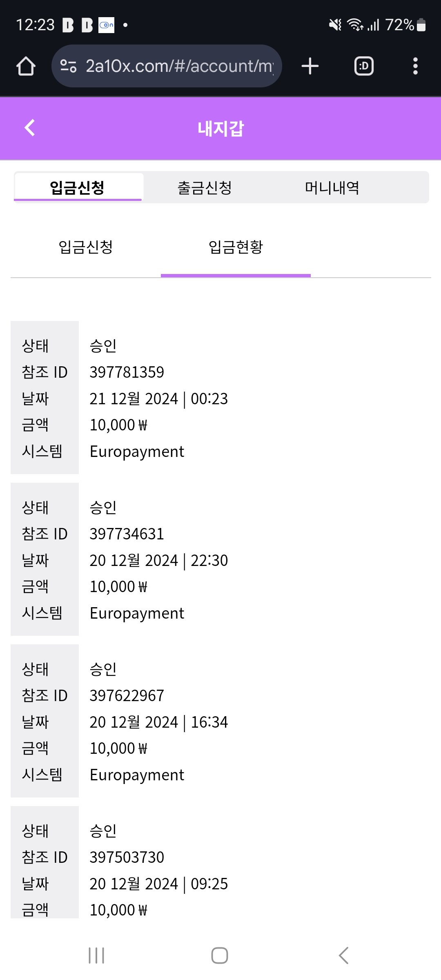Go back using the purple header arrow
This screenshot has width=441, height=980.
(30, 128)
